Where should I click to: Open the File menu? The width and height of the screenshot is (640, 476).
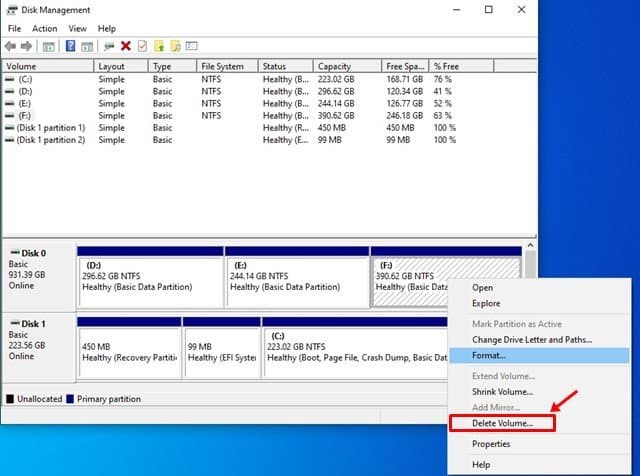(x=14, y=29)
